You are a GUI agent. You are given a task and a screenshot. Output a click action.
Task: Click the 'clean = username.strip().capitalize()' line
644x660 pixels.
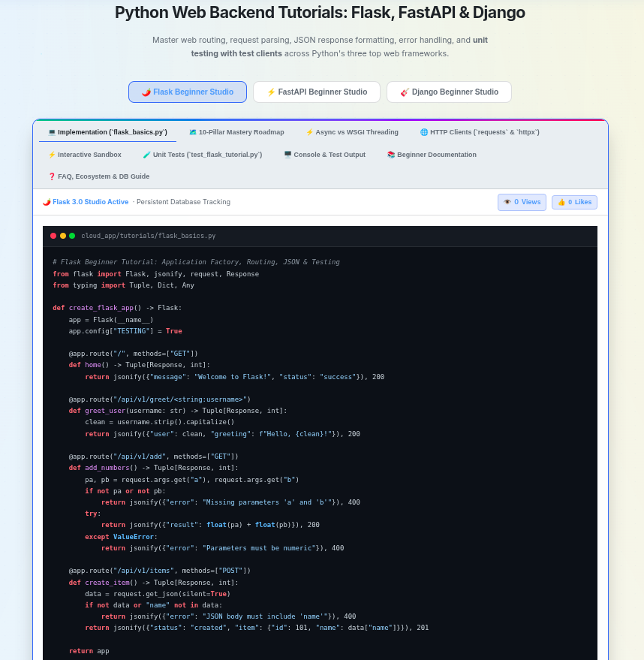(x=160, y=422)
